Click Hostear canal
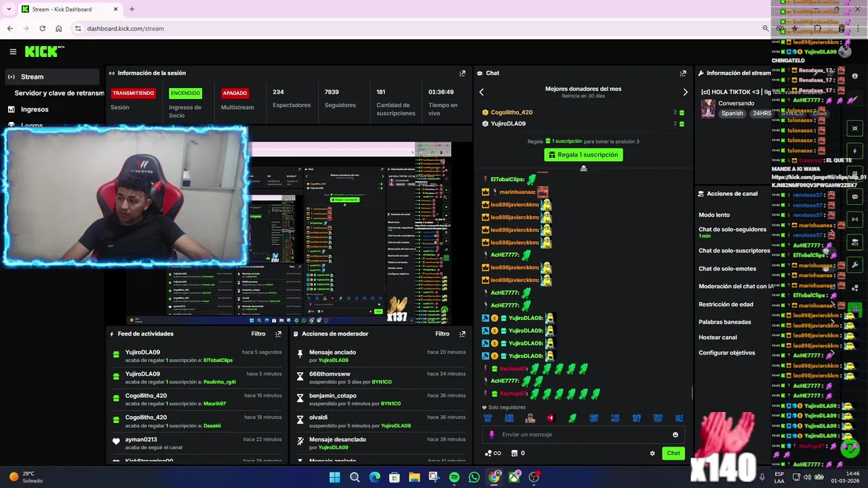Viewport: 868px width, 488px height. click(717, 338)
